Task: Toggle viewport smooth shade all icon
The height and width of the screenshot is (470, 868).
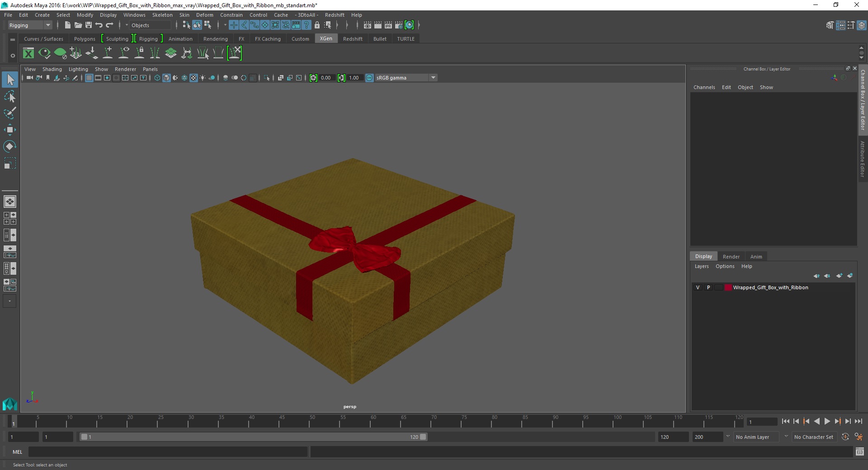Action: point(166,78)
